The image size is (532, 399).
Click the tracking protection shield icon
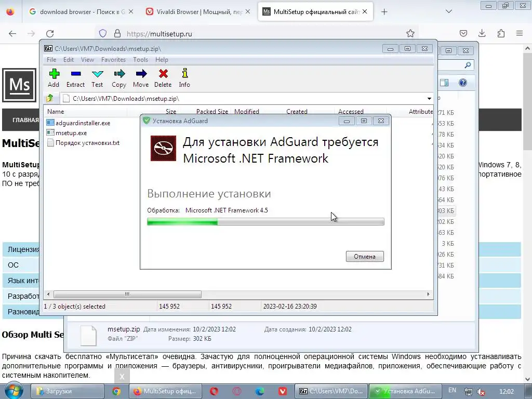pos(103,34)
